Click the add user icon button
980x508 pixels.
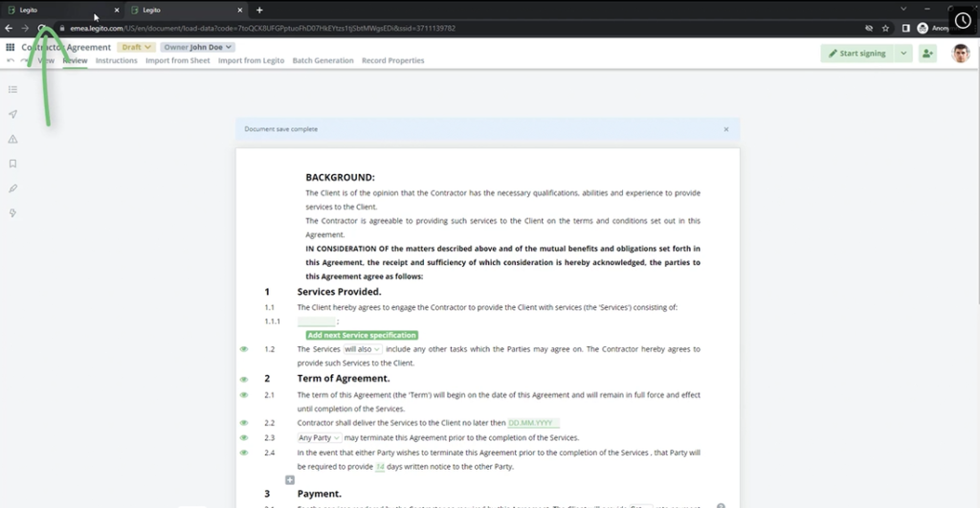pyautogui.click(x=927, y=54)
